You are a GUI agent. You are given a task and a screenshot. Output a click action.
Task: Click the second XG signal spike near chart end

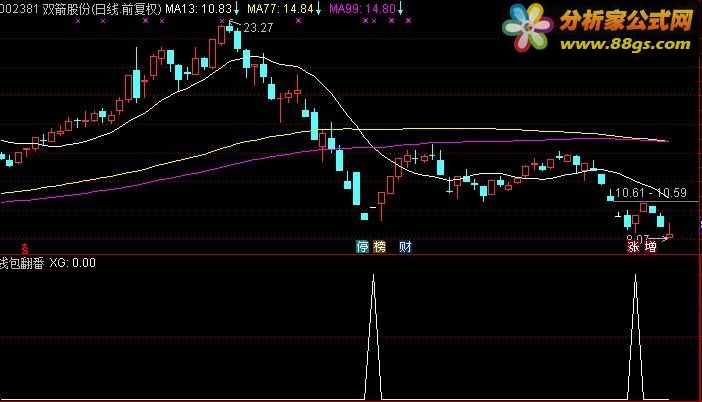point(635,277)
